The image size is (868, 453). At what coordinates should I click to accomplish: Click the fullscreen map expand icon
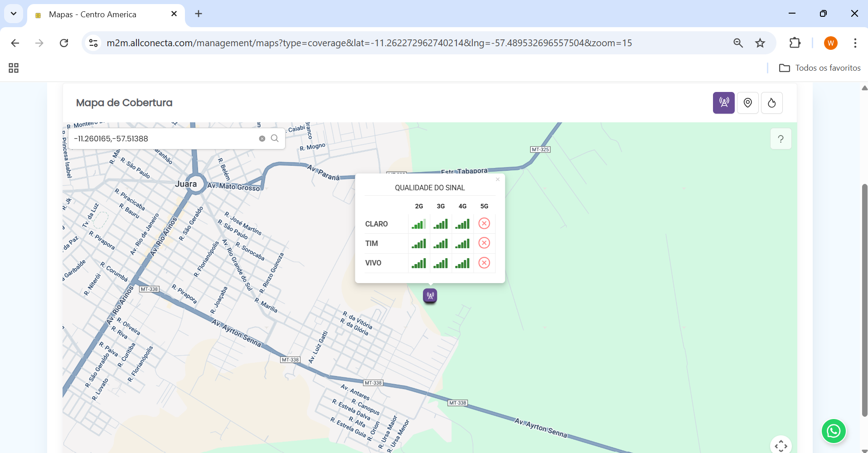[781, 446]
